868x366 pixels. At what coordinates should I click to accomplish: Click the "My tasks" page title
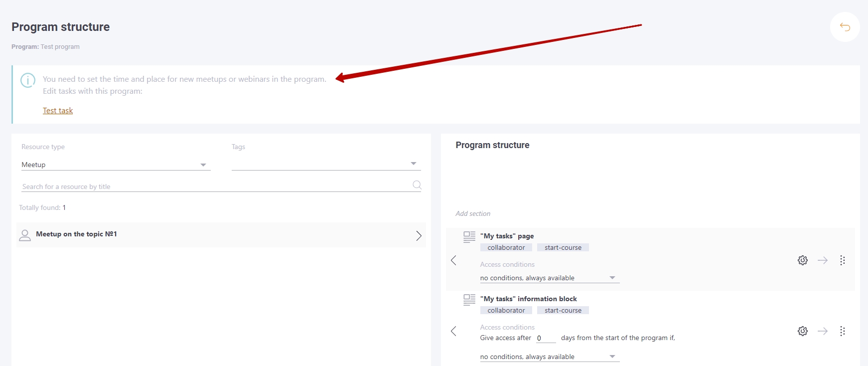(x=507, y=236)
